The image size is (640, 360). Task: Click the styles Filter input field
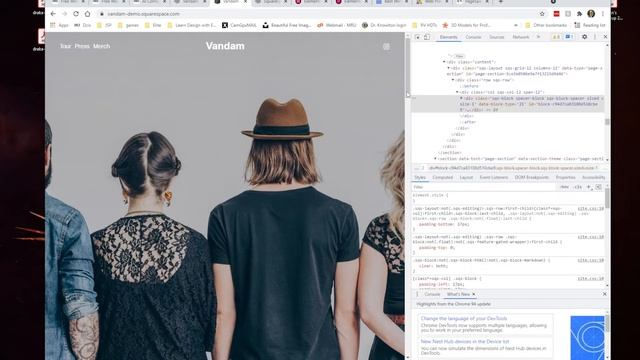tap(484, 187)
